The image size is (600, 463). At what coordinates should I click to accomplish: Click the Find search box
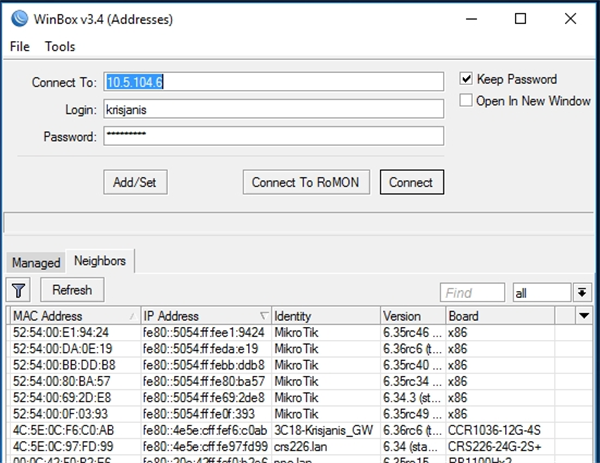pos(472,293)
